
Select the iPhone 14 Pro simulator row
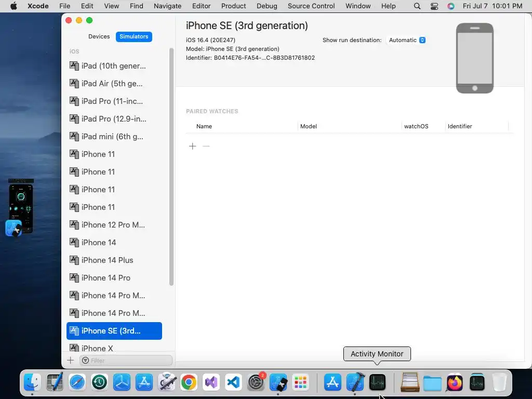(114, 277)
